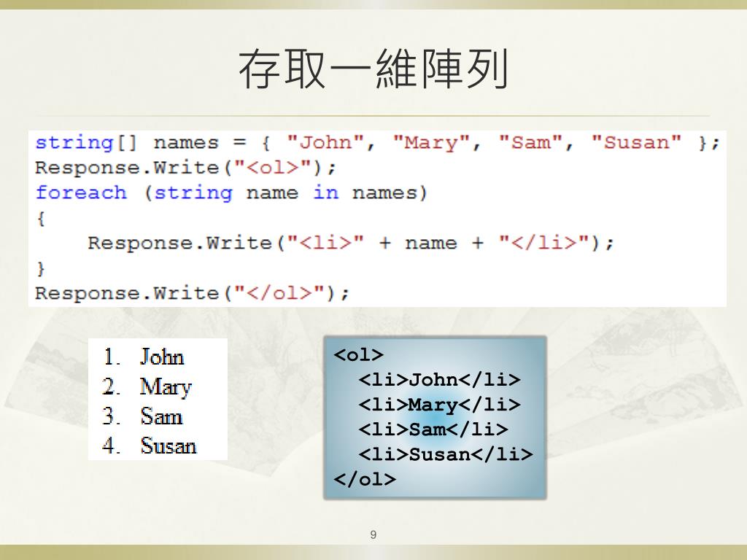747x560 pixels.
Task: Click the Response.Write("<ol>") code line
Action: coord(186,168)
